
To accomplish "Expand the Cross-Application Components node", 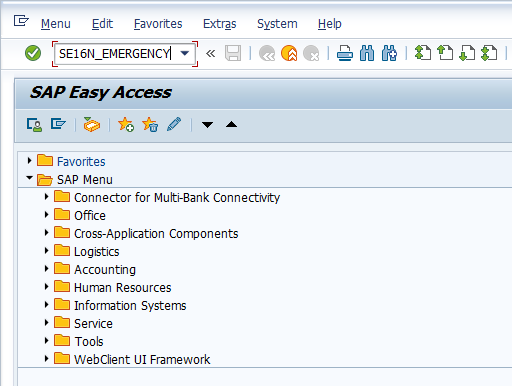I will point(47,233).
